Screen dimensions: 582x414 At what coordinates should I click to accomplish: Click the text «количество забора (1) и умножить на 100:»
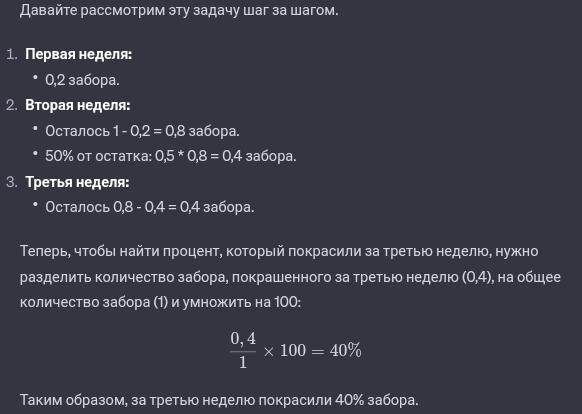click(160, 302)
